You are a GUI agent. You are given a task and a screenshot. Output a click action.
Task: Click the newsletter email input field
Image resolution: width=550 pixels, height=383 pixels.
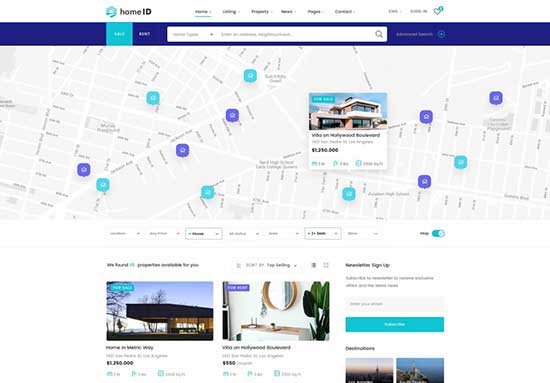click(x=395, y=304)
